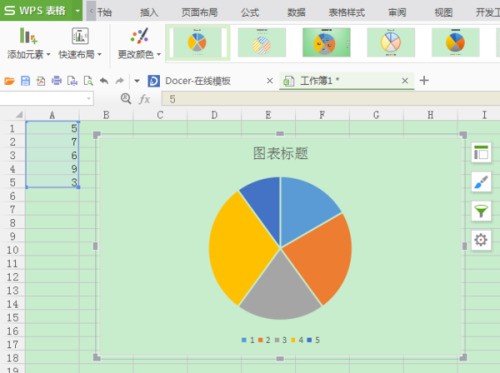
Task: Close the Docer-在线模板 tab
Action: click(270, 81)
